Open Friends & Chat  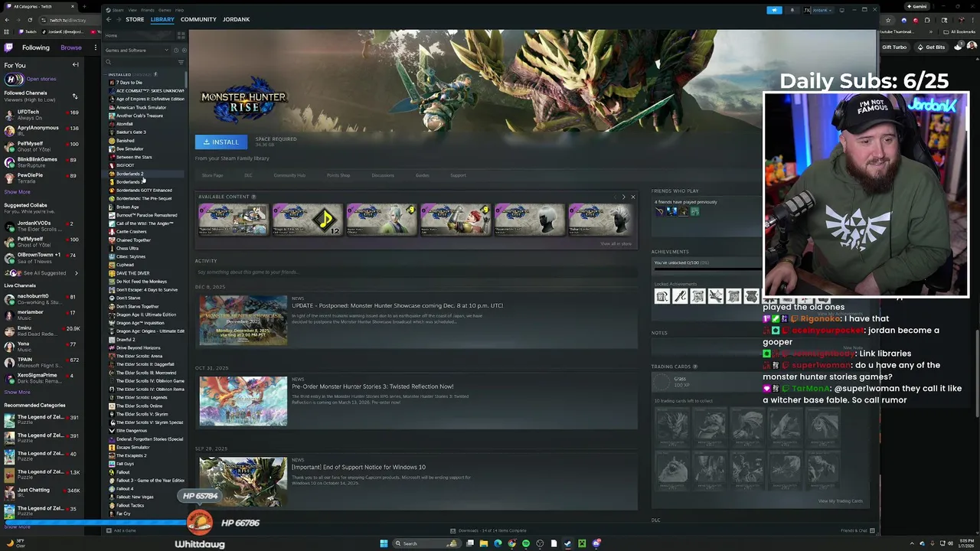857,530
